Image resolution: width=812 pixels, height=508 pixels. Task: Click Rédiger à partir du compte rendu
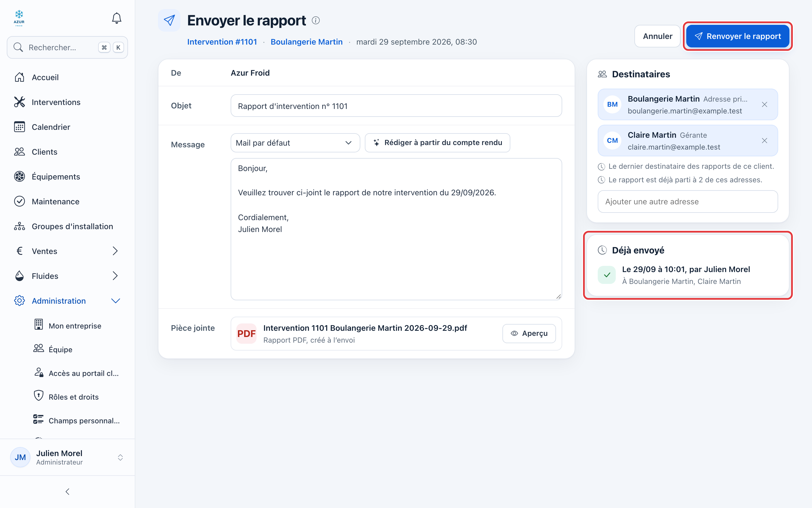pyautogui.click(x=437, y=143)
